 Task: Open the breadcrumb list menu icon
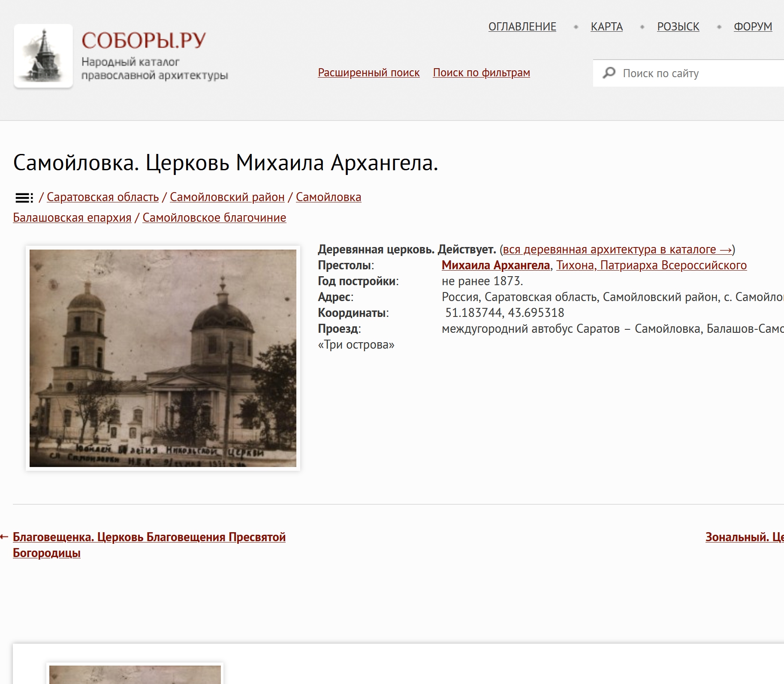(24, 198)
